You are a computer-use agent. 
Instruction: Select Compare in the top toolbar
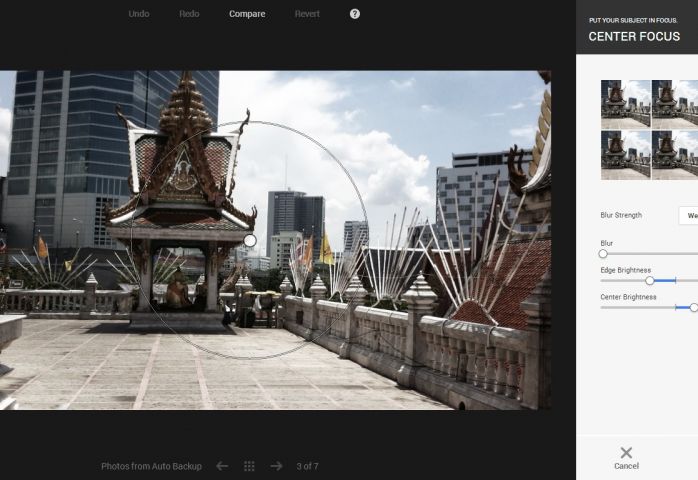pyautogui.click(x=247, y=14)
